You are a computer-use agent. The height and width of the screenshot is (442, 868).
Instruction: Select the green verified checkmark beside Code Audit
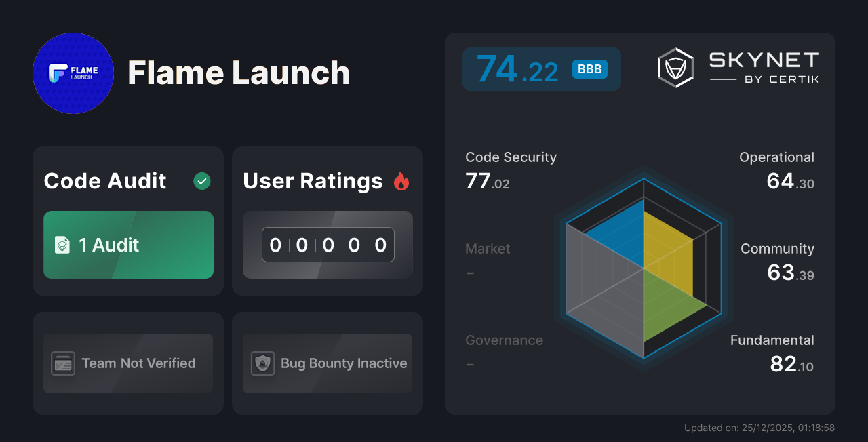tap(201, 180)
